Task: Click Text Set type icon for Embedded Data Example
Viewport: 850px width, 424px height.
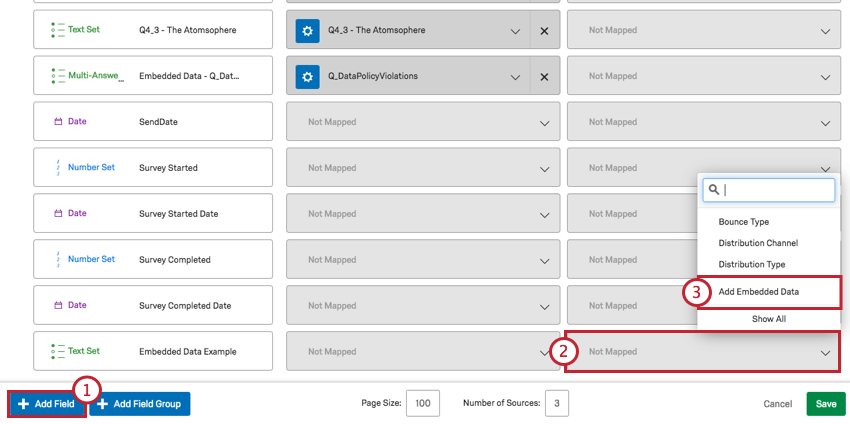Action: [x=57, y=352]
